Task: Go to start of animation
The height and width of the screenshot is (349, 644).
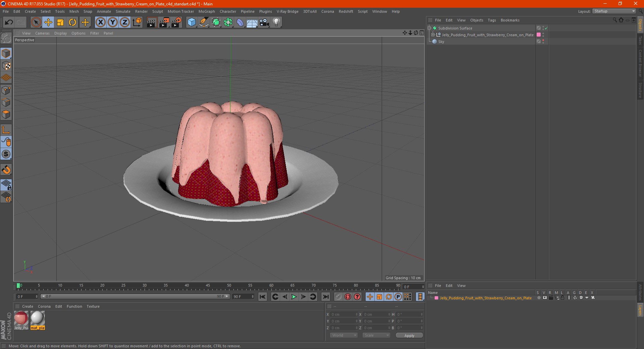Action: [x=263, y=297]
